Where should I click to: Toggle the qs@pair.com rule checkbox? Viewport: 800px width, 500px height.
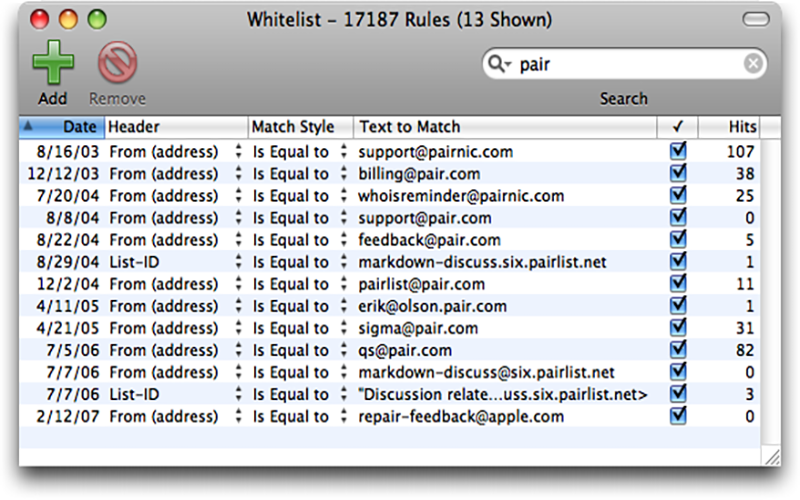coord(678,349)
